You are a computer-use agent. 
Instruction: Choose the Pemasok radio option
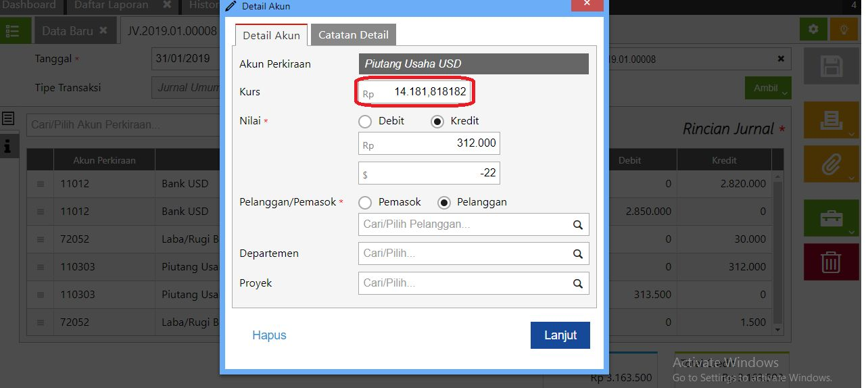(x=366, y=202)
